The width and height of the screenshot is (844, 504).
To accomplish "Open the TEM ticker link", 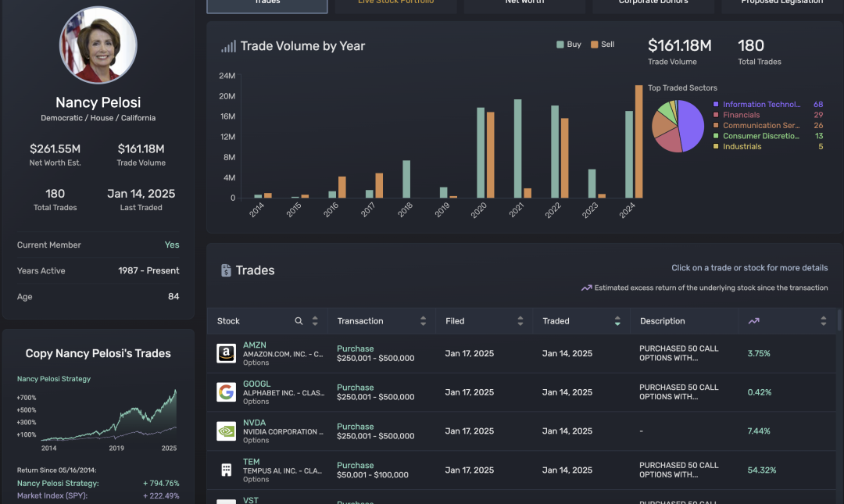I will pyautogui.click(x=251, y=462).
